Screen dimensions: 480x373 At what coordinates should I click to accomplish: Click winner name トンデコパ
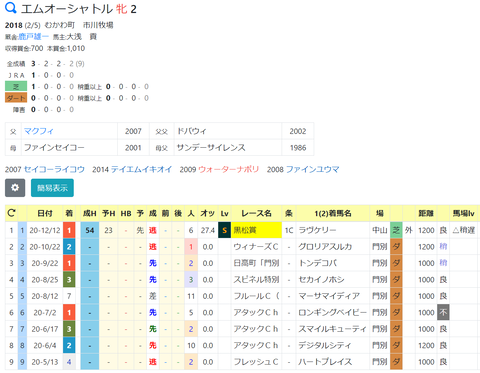tap(317, 263)
